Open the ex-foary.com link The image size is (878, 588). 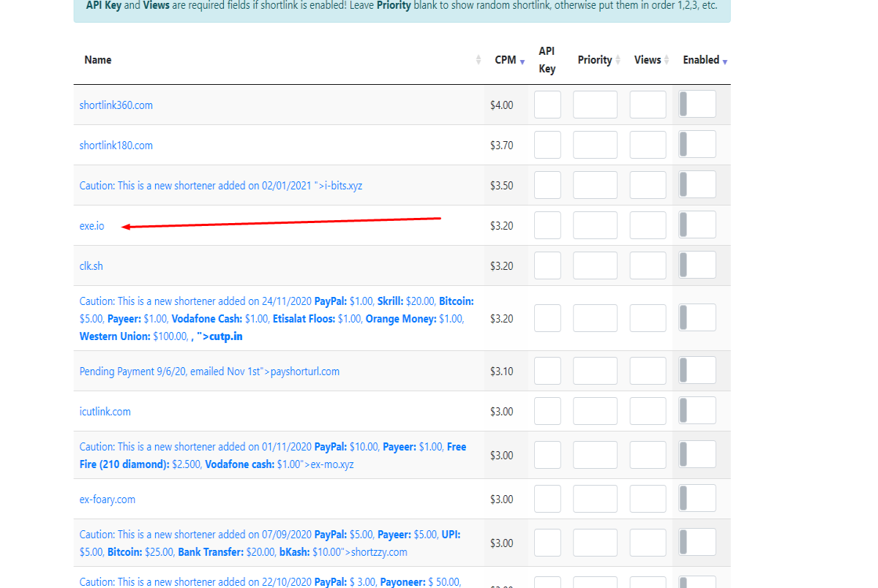click(x=108, y=500)
